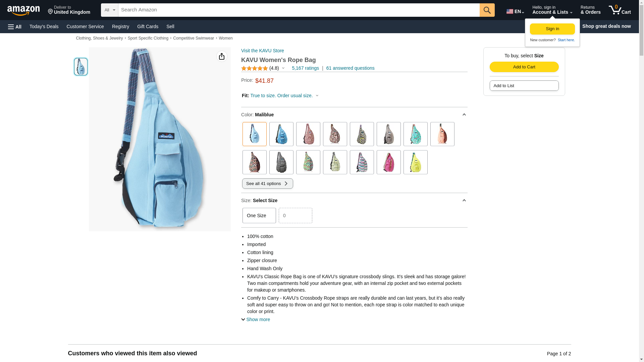This screenshot has height=362, width=644.
Task: Click the star rating icons
Action: tap(254, 68)
